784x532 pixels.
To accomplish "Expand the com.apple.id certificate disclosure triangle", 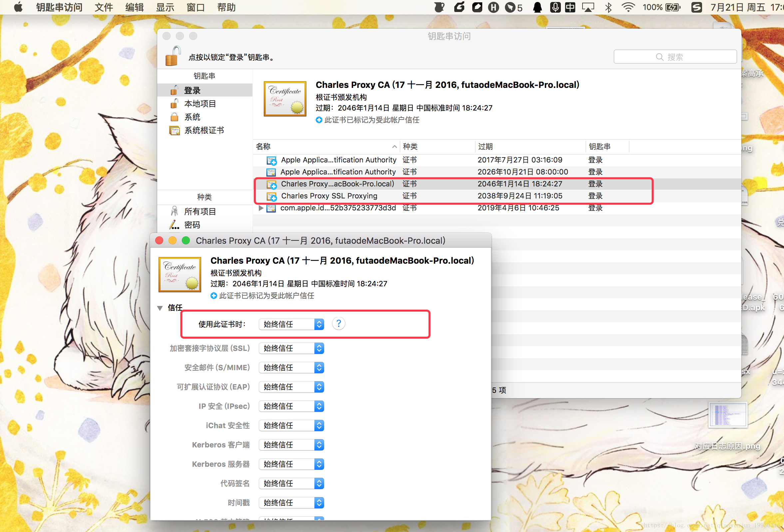I will 260,208.
